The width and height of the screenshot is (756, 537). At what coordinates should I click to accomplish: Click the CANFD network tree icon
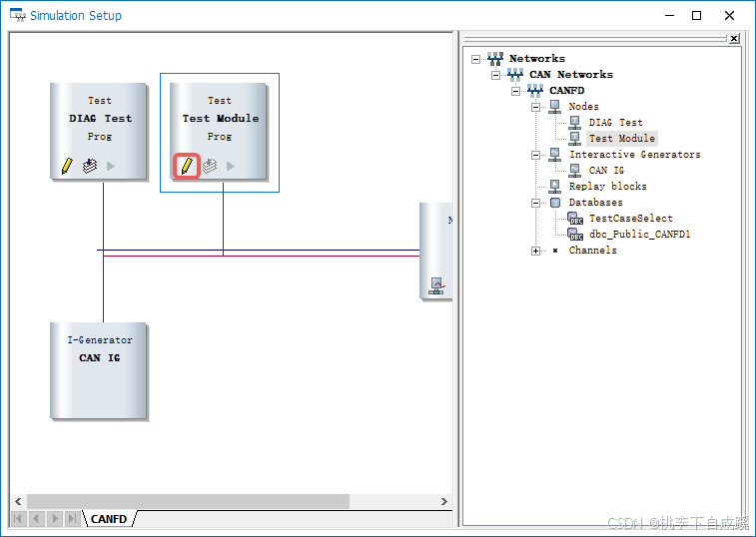click(535, 91)
